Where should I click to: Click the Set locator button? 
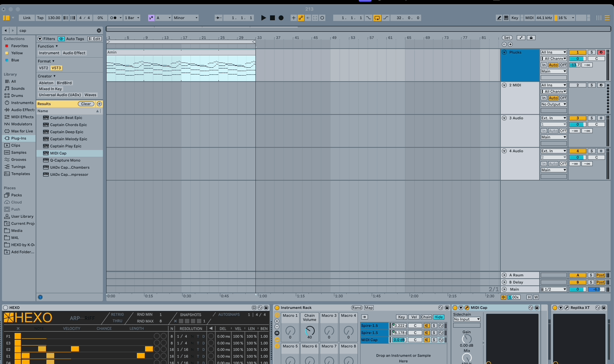pos(507,38)
